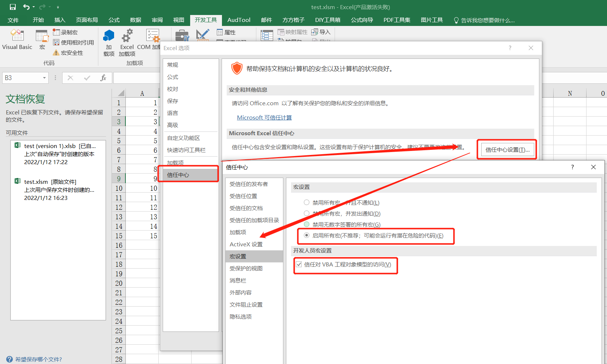Open recovered file test.xlsm [原始文件]
This screenshot has width=607, height=364.
tap(58, 190)
